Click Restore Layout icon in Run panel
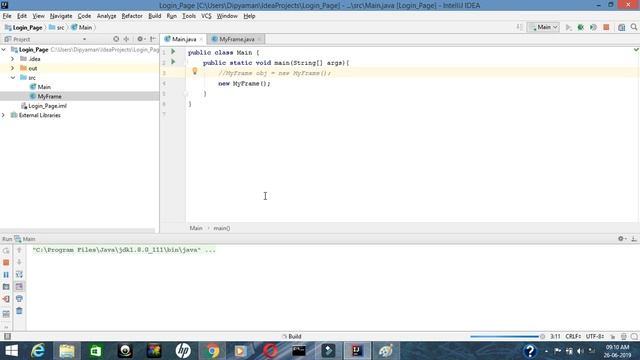 click(6, 313)
